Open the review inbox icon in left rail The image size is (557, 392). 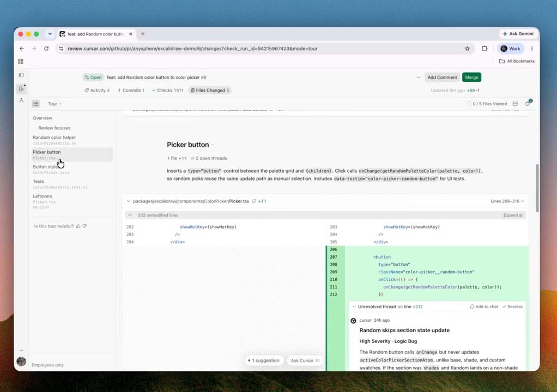(x=21, y=89)
